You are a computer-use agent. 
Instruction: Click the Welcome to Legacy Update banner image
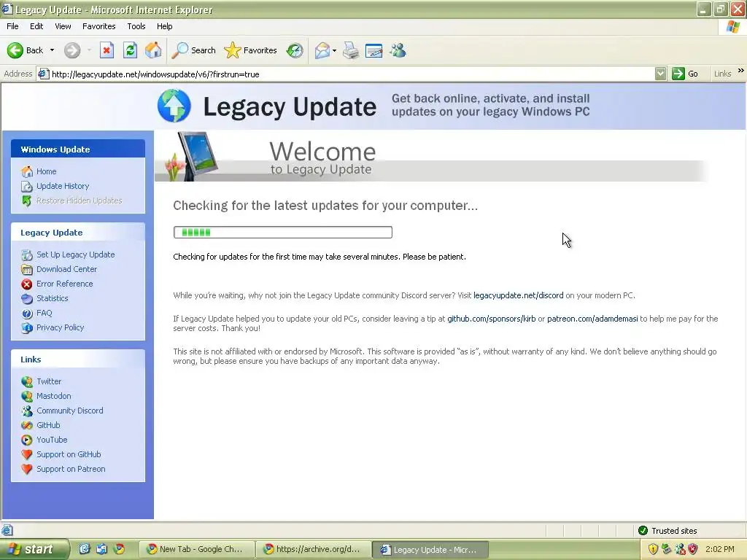[431, 156]
